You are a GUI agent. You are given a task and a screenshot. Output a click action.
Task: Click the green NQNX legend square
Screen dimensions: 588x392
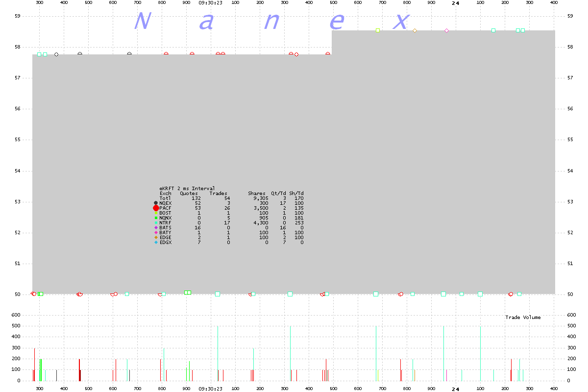click(x=156, y=218)
